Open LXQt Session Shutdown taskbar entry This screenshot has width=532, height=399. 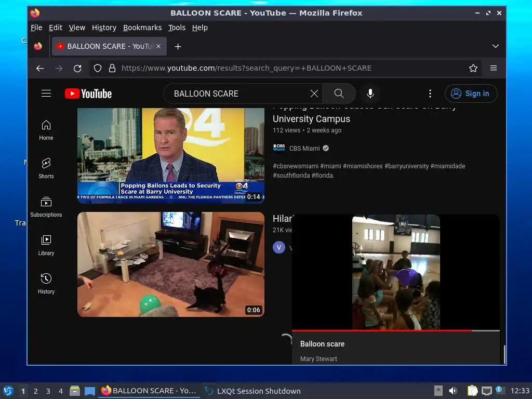click(253, 391)
